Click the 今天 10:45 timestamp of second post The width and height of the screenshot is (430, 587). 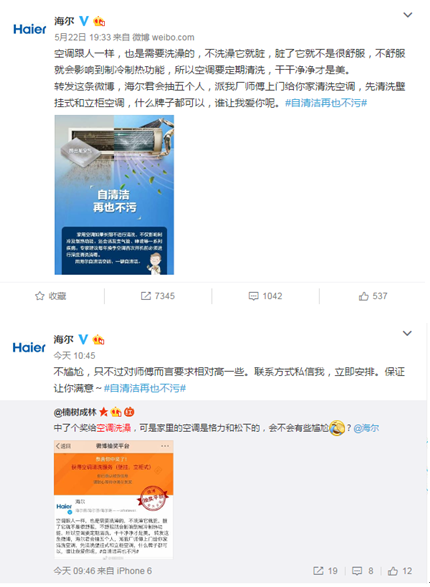[x=74, y=355]
